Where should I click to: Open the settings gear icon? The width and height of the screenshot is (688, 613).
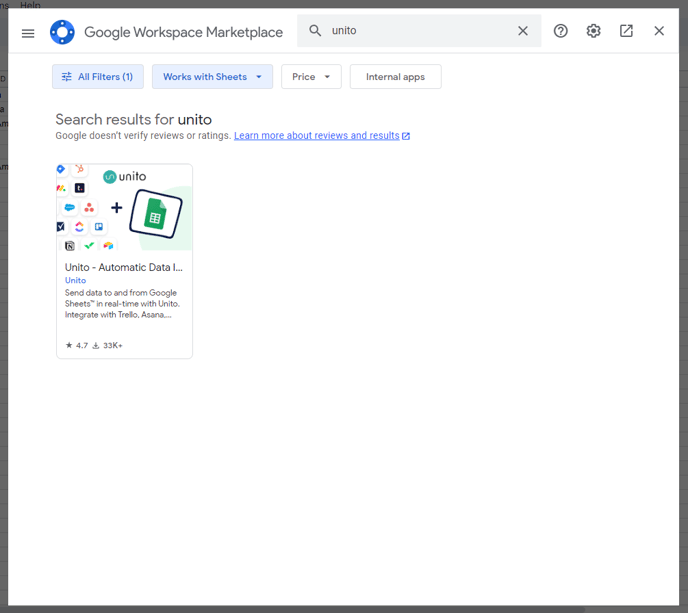click(593, 31)
